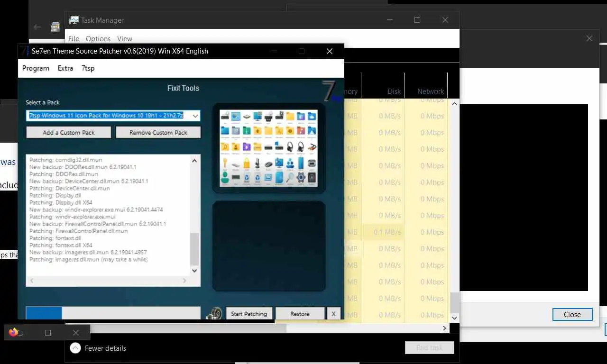Close the right-side dialog with X
The width and height of the screenshot is (607, 364).
589,38
